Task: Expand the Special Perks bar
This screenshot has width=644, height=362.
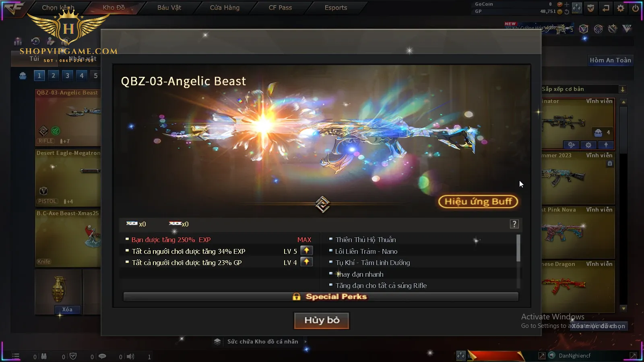Action: point(321,297)
